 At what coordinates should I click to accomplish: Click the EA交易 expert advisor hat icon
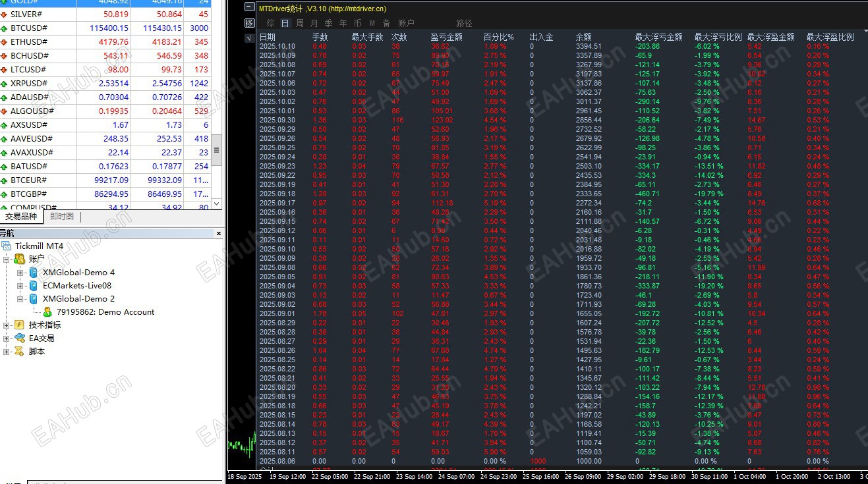(x=20, y=338)
